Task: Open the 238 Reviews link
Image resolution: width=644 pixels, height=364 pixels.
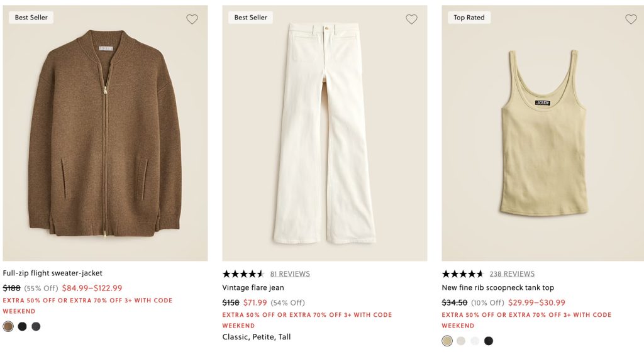Action: tap(512, 274)
